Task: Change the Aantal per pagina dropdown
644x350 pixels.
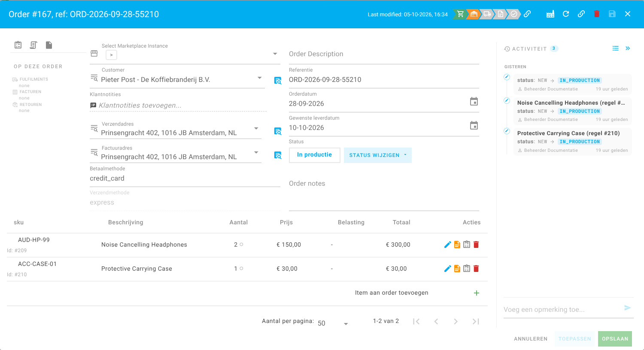Action: coord(333,323)
